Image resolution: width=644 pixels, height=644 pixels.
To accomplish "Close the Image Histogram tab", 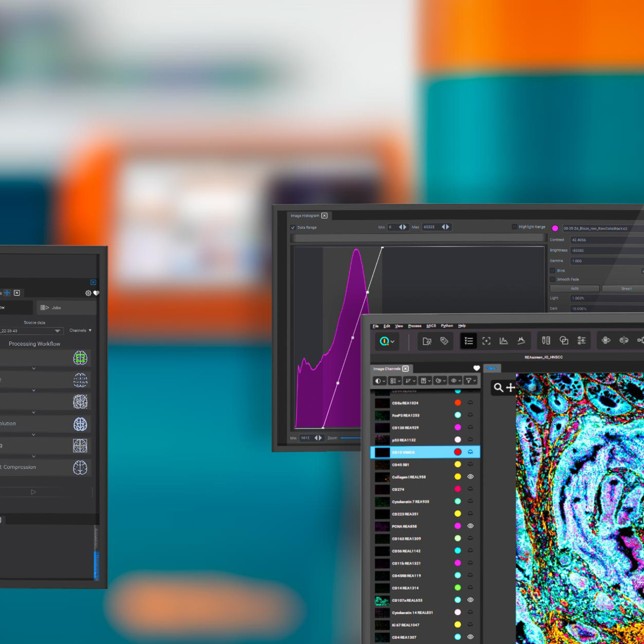I will coord(324,216).
